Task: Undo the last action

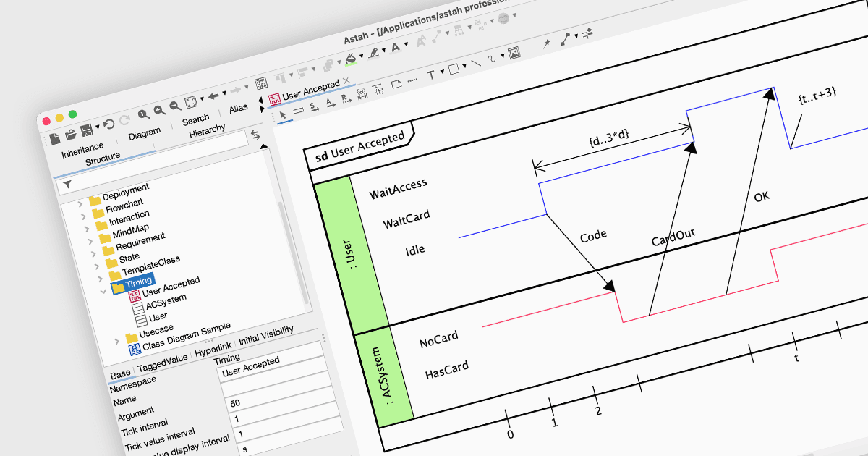Action: point(109,124)
